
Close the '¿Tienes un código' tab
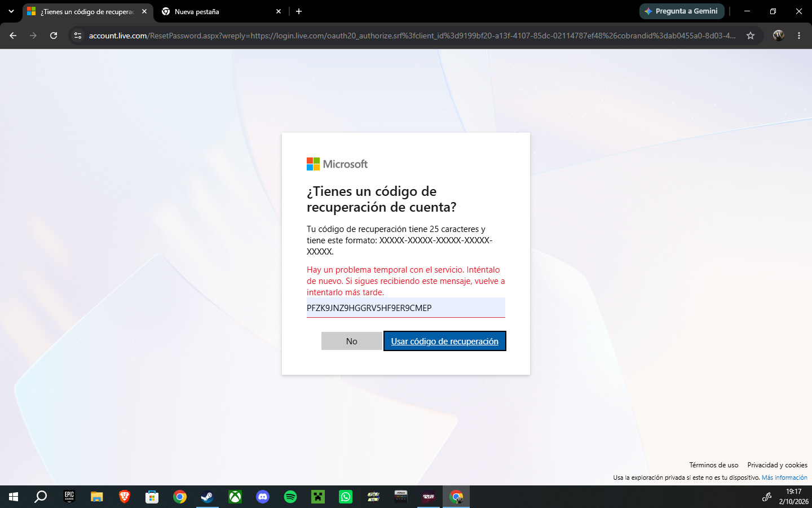point(144,11)
